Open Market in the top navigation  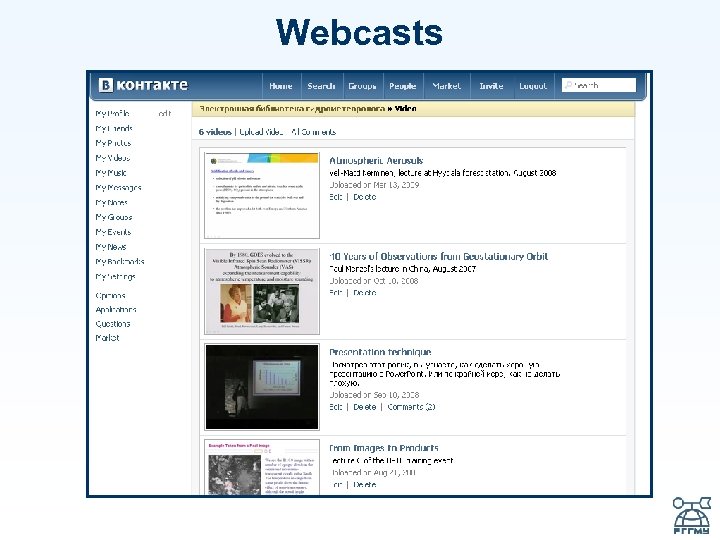click(x=446, y=86)
